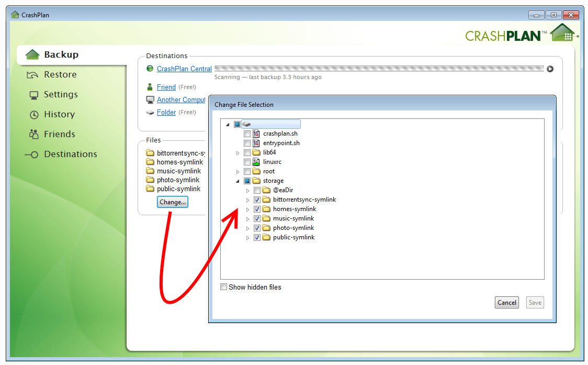The width and height of the screenshot is (588, 365).
Task: Expand the music-symlink folder node
Action: pos(247,218)
